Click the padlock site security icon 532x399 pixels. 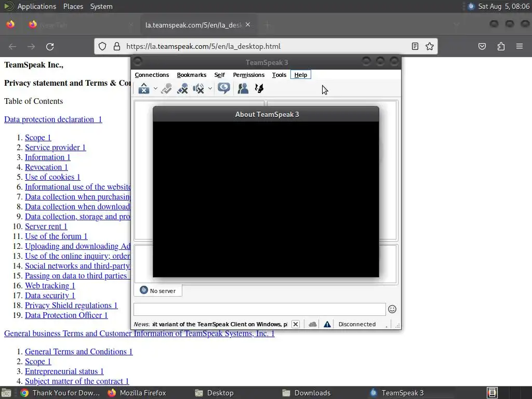click(117, 46)
